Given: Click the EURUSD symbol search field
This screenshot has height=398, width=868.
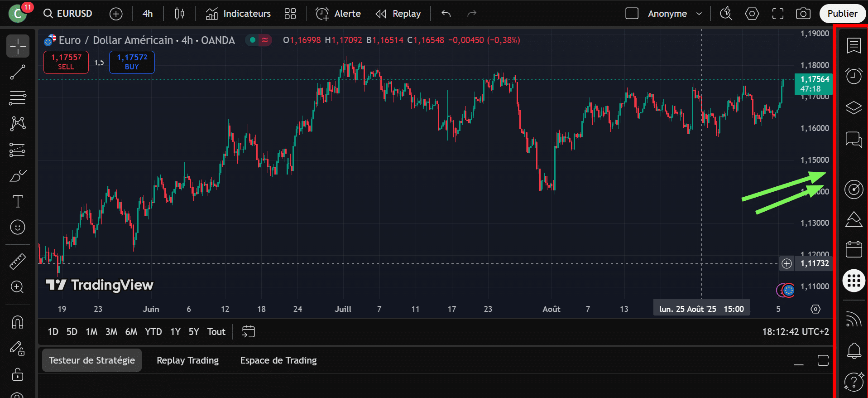Looking at the screenshot, I should [x=69, y=14].
